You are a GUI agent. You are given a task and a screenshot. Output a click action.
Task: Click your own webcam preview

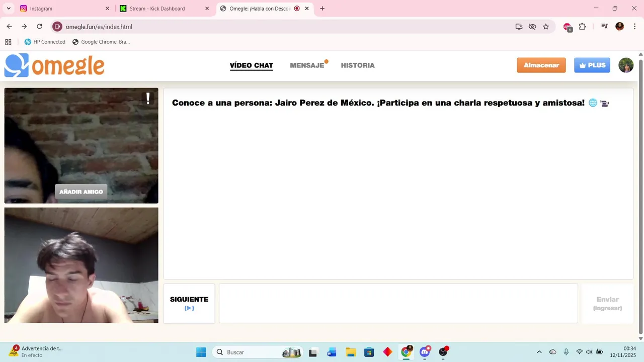[81, 265]
